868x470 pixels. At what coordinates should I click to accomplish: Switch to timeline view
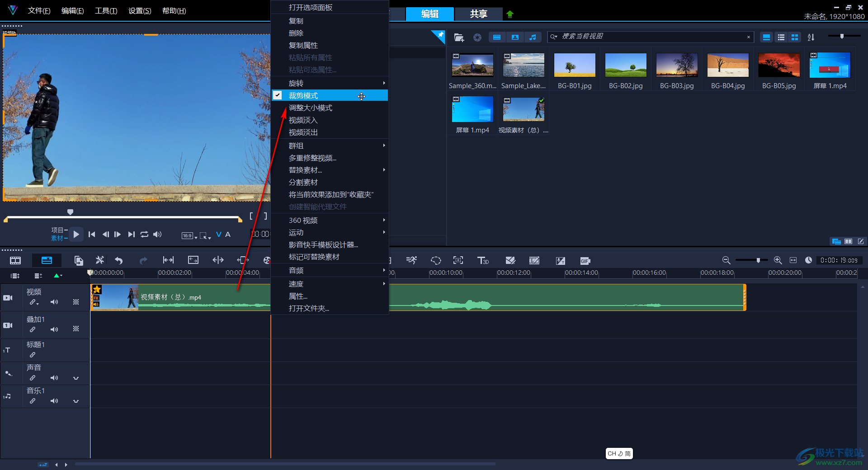point(47,260)
